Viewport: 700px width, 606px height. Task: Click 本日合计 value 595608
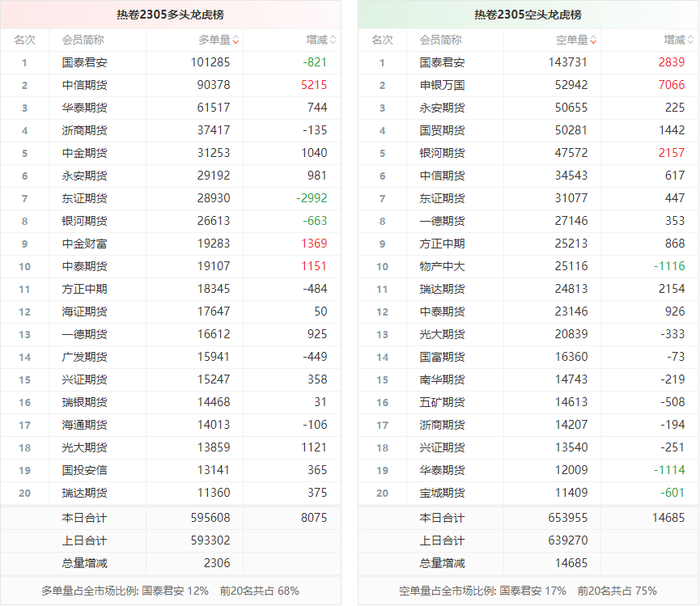[210, 518]
